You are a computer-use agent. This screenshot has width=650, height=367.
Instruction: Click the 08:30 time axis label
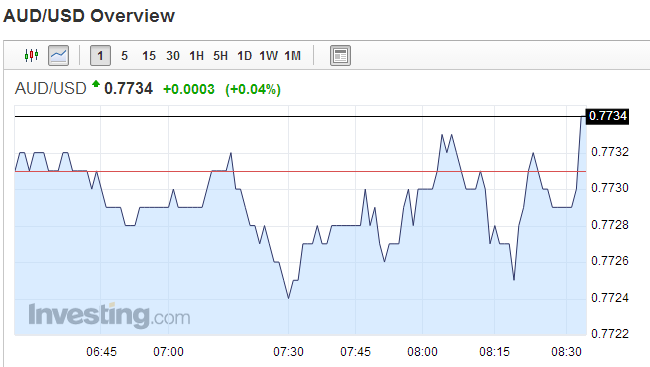click(566, 352)
